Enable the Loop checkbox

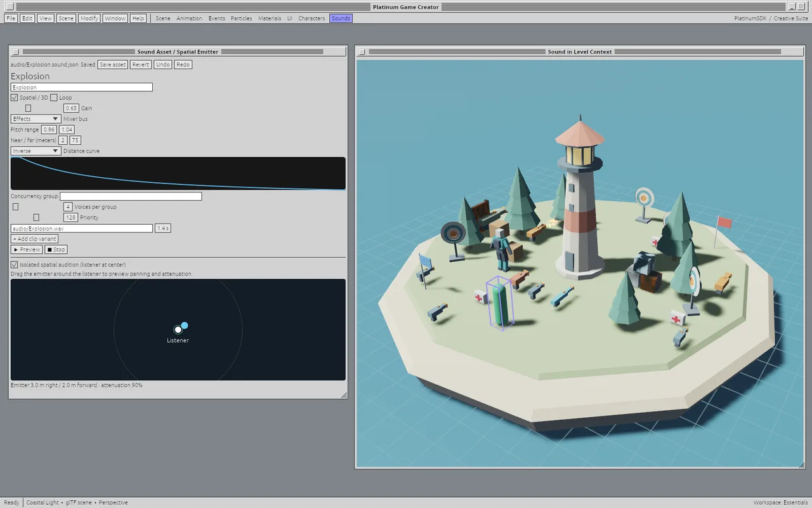[x=54, y=98]
